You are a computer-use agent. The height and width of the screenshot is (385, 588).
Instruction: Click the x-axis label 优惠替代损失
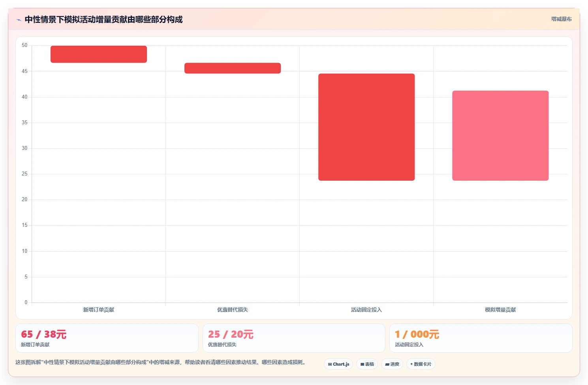click(x=233, y=310)
